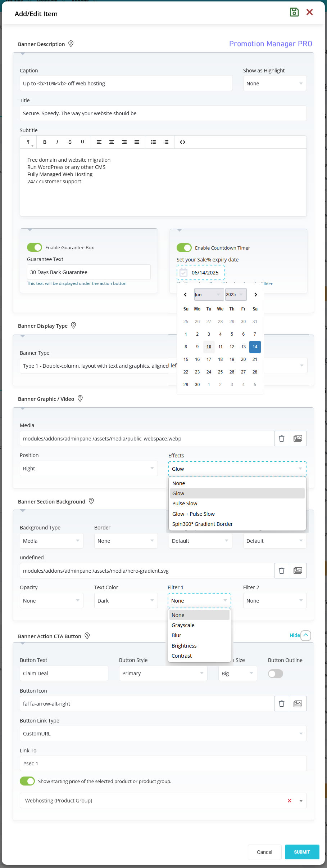The image size is (327, 868).
Task: Expand the Button Style dropdown
Action: [163, 674]
